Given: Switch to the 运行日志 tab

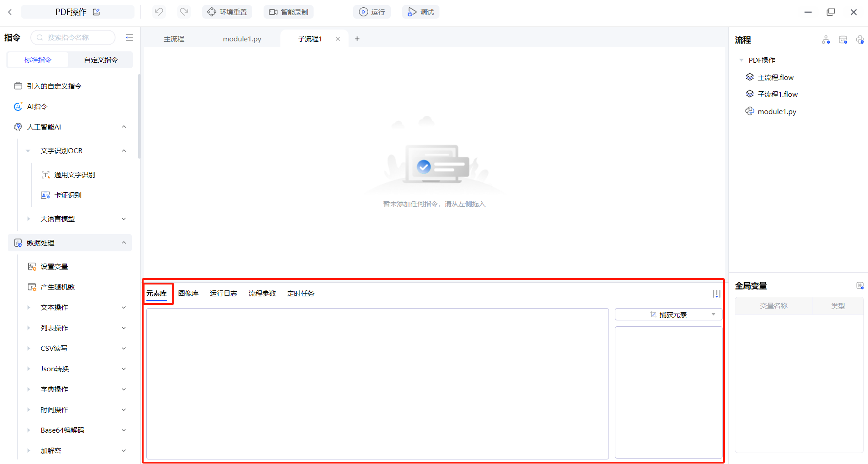Looking at the screenshot, I should (223, 294).
